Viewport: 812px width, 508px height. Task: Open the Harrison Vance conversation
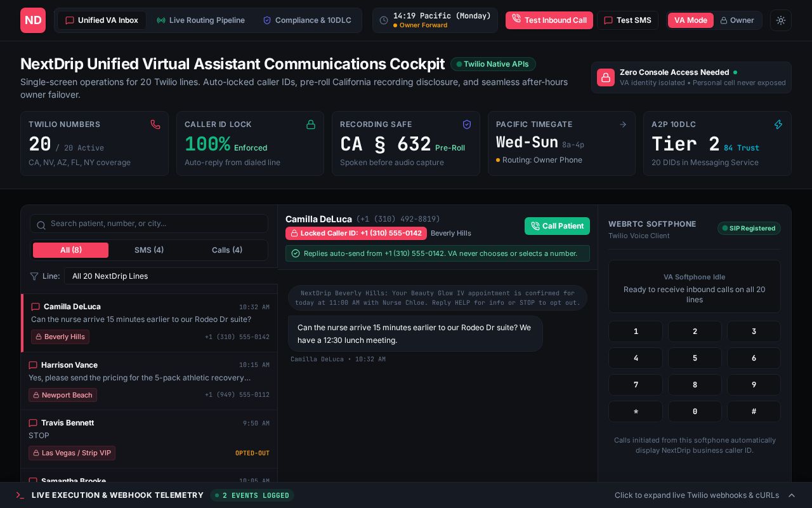coord(149,381)
